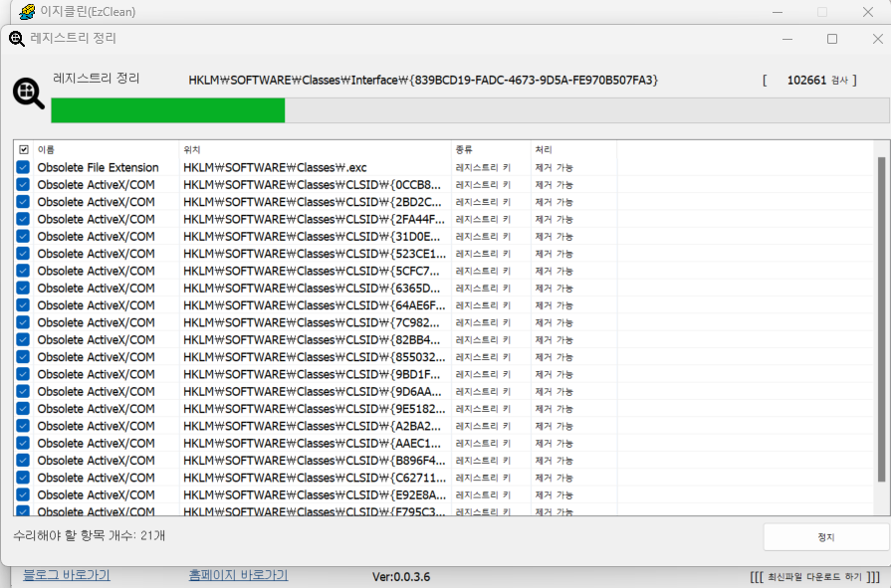The height and width of the screenshot is (588, 891).
Task: Click the scanning path ending in FE970B507FA3}
Action: click(423, 81)
